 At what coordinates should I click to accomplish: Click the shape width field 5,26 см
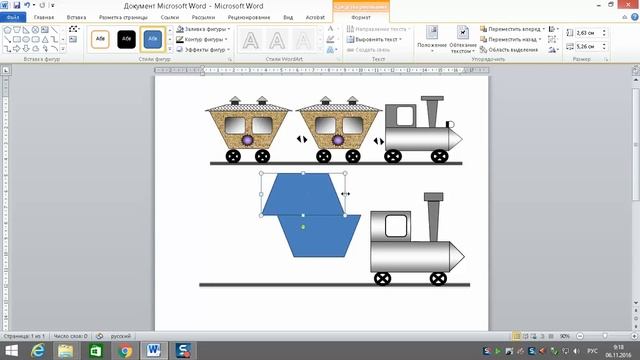[x=588, y=47]
